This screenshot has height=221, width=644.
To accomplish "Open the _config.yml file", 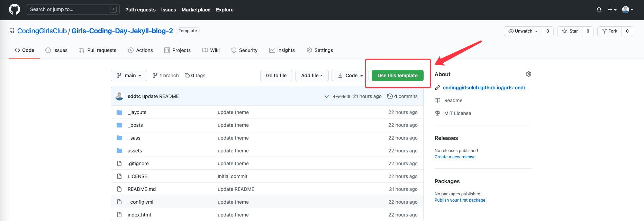I will point(140,202).
